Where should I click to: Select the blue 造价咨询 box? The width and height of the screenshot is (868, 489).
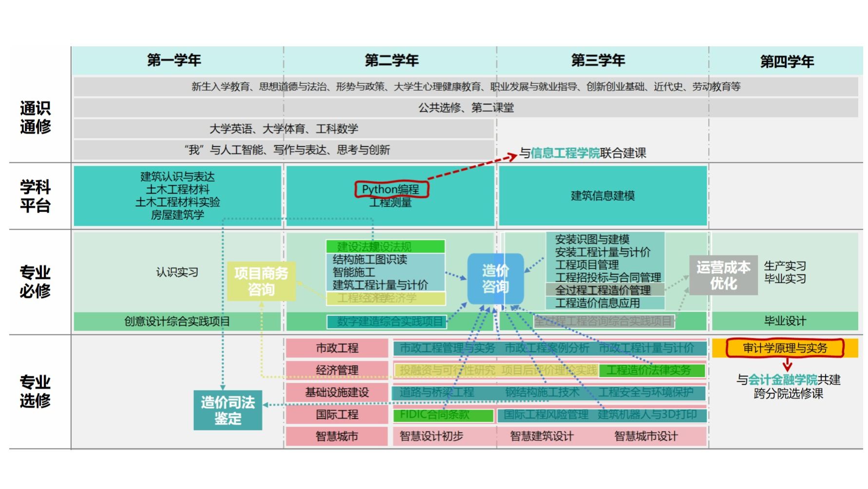point(495,279)
